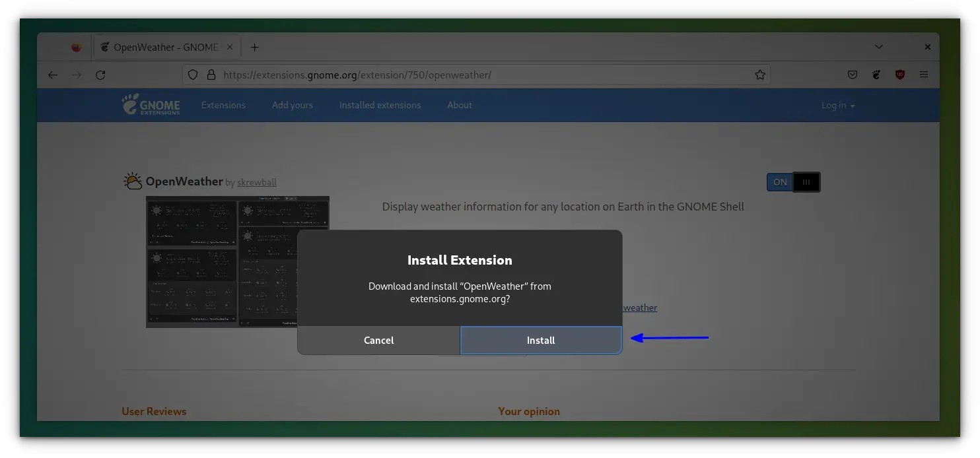
Task: Click the GNOME Extensions logo
Action: 151,105
